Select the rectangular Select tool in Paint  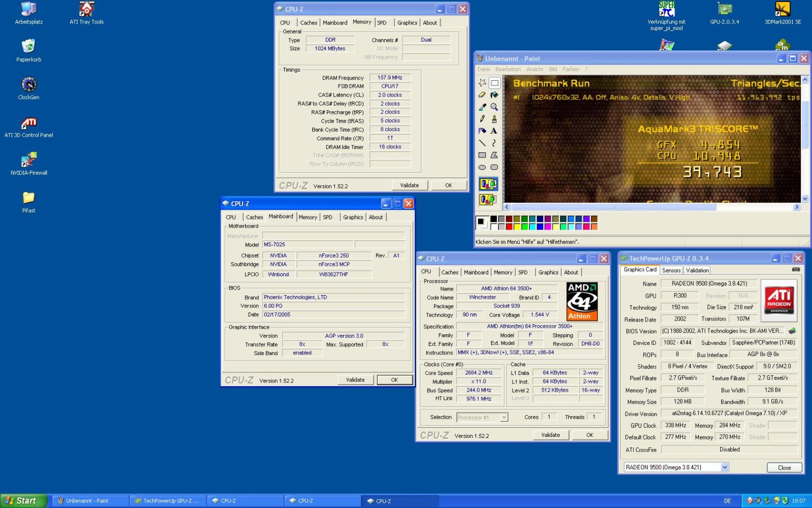(494, 83)
